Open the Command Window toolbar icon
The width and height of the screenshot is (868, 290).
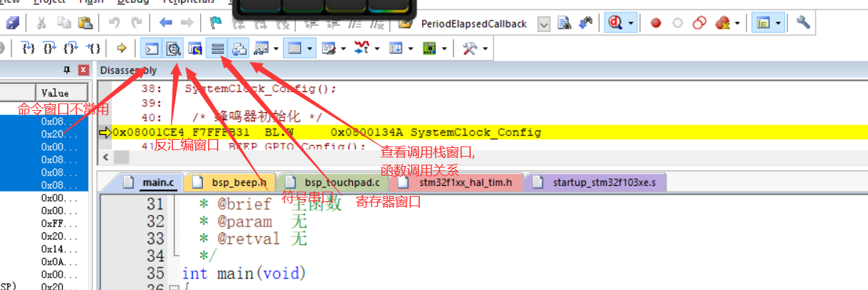pos(151,49)
